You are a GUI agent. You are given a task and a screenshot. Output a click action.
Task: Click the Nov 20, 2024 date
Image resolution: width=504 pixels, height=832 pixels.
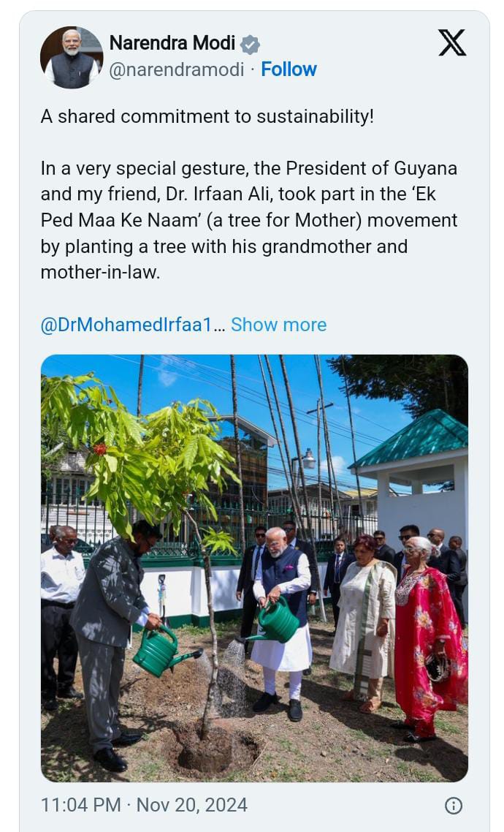click(x=192, y=805)
